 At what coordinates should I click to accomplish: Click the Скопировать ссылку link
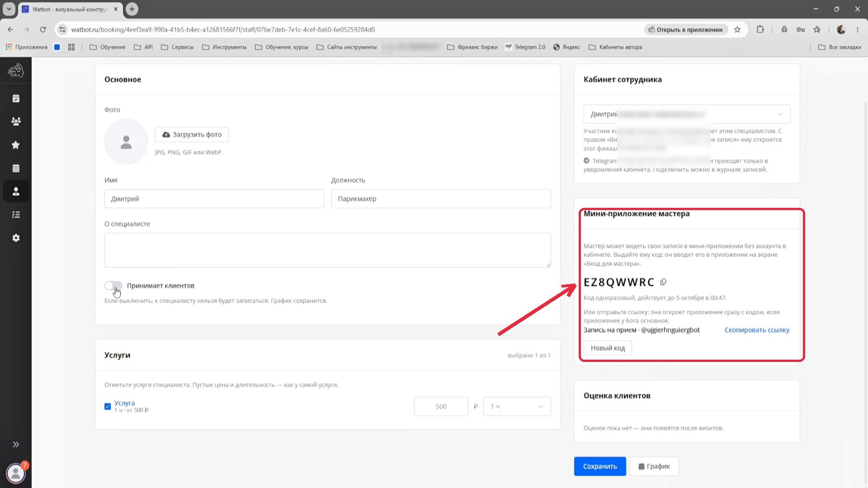pos(757,330)
